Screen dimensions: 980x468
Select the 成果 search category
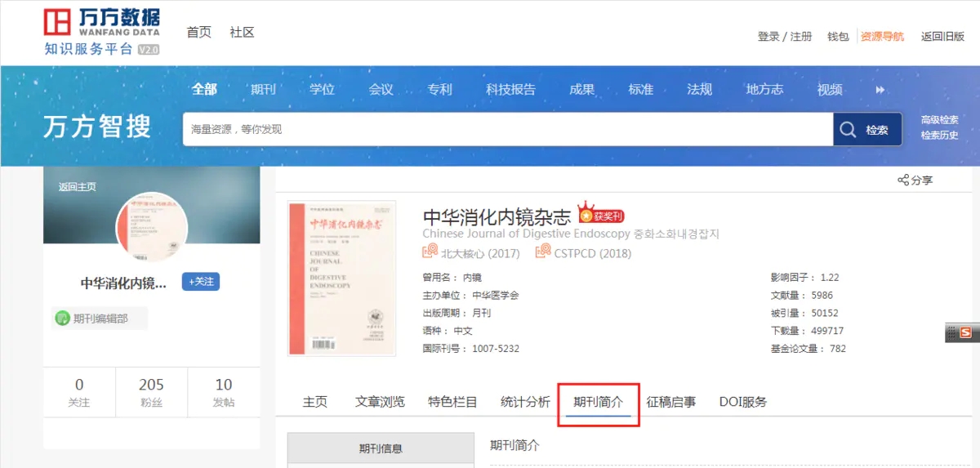coord(581,89)
